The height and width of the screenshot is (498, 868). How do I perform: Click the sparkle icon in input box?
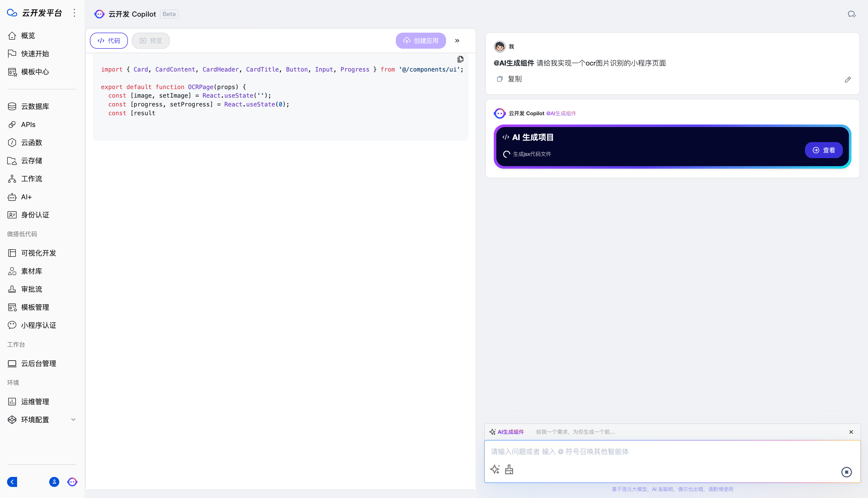pos(495,470)
